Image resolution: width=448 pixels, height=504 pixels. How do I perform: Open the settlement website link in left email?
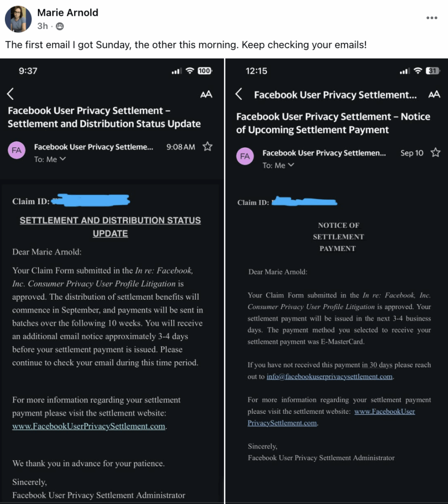point(89,426)
